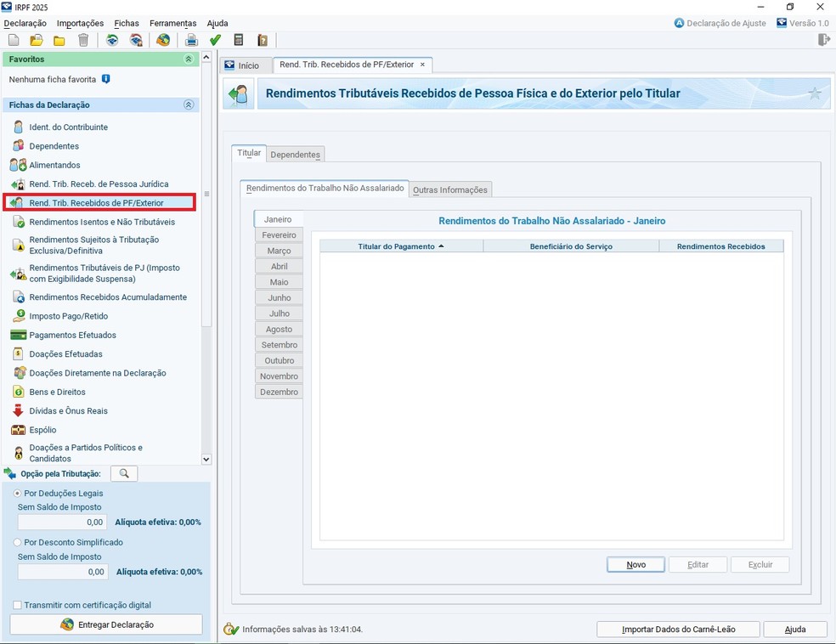
Task: Open Bens e Direitos in sidebar
Action: point(57,392)
